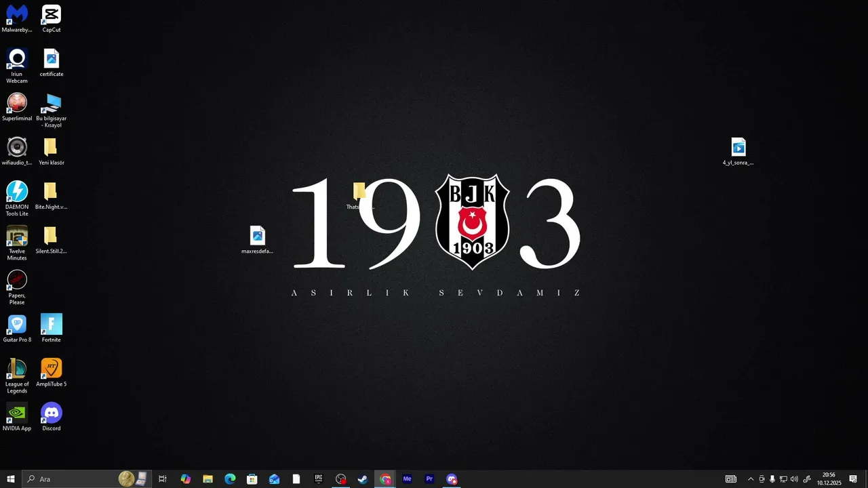The width and height of the screenshot is (868, 488).
Task: Open the news and interests widget
Action: click(x=731, y=479)
